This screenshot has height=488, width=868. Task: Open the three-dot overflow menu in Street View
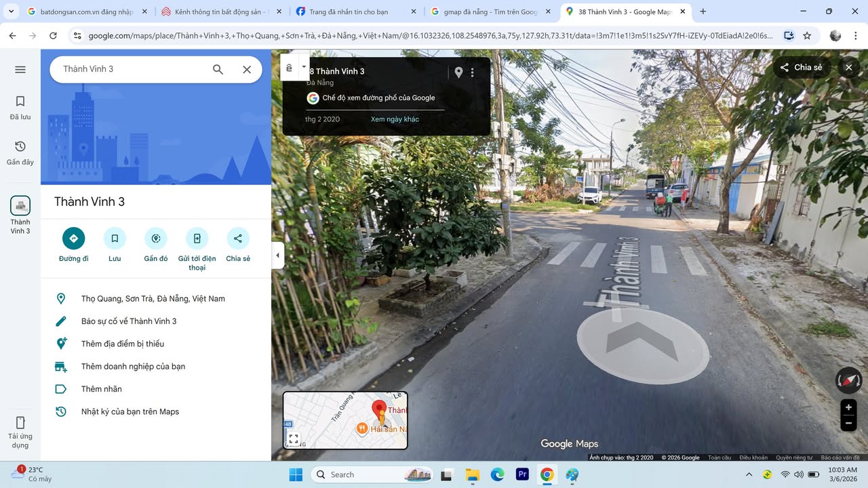pos(473,73)
